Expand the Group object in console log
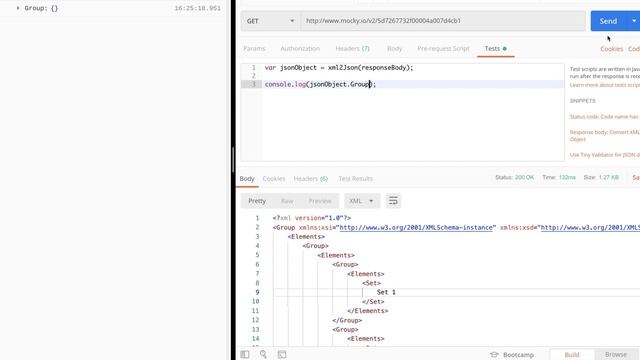Image resolution: width=640 pixels, height=360 pixels. (x=18, y=8)
